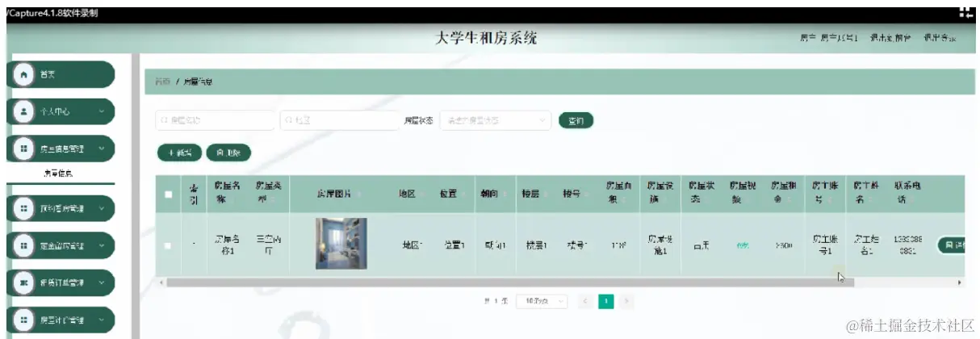Click the scroll-right arrow of the table scrollbar
This screenshot has width=980, height=339.
[x=960, y=282]
